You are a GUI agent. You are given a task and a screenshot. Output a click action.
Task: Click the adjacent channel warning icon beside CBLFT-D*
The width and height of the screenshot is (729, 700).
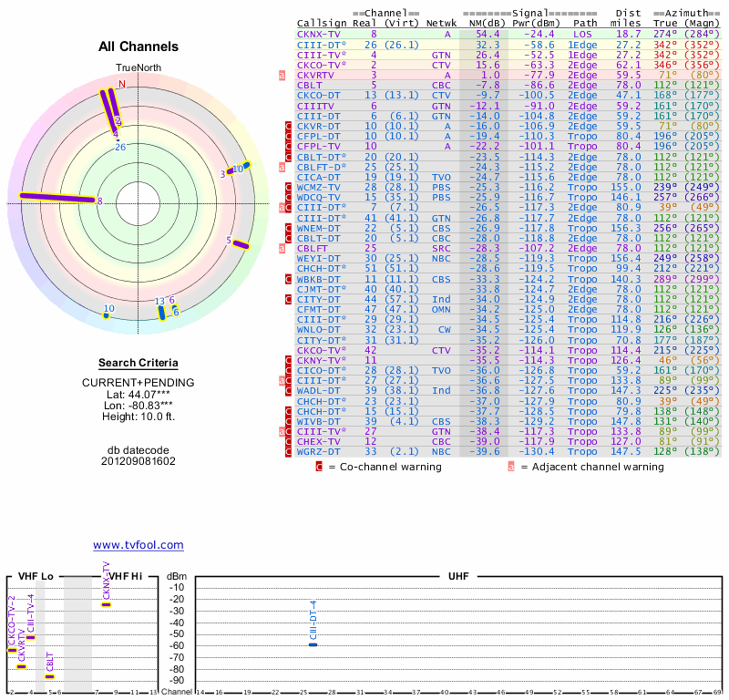pos(282,167)
